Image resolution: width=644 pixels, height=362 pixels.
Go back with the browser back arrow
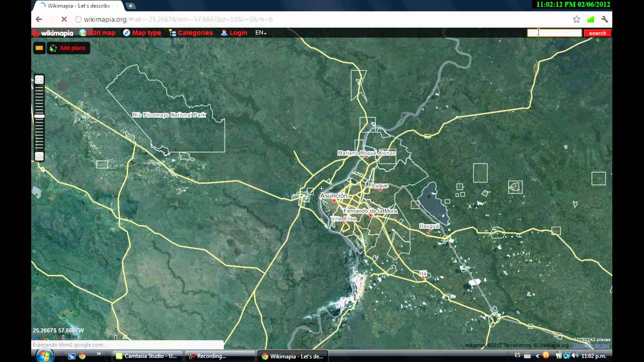[x=39, y=19]
